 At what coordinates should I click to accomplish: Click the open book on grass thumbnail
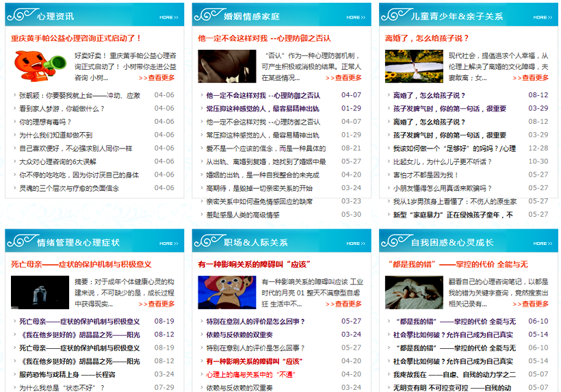click(x=414, y=66)
